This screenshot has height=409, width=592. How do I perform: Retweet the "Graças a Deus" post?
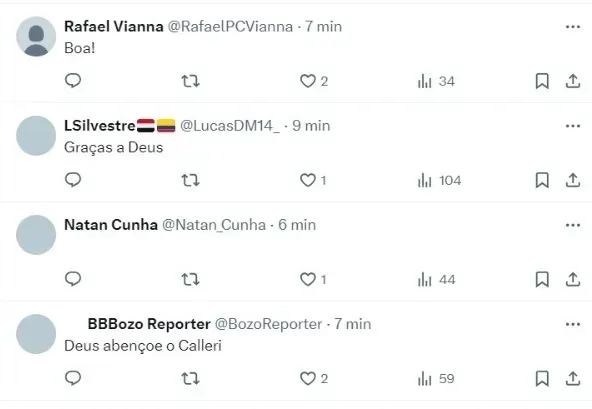pos(190,180)
